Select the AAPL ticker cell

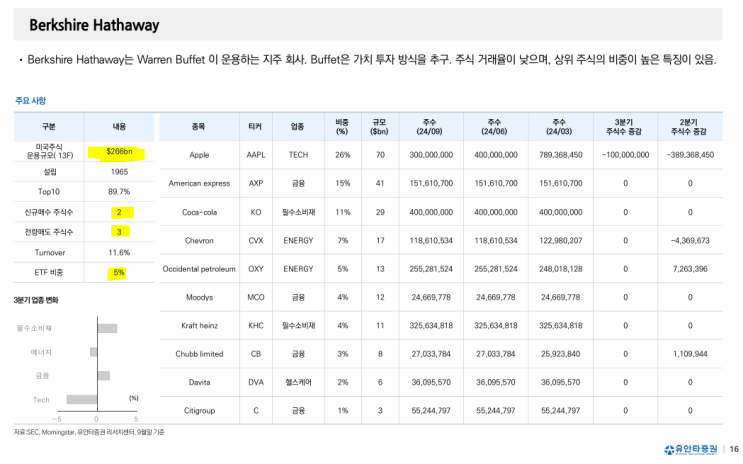[256, 155]
